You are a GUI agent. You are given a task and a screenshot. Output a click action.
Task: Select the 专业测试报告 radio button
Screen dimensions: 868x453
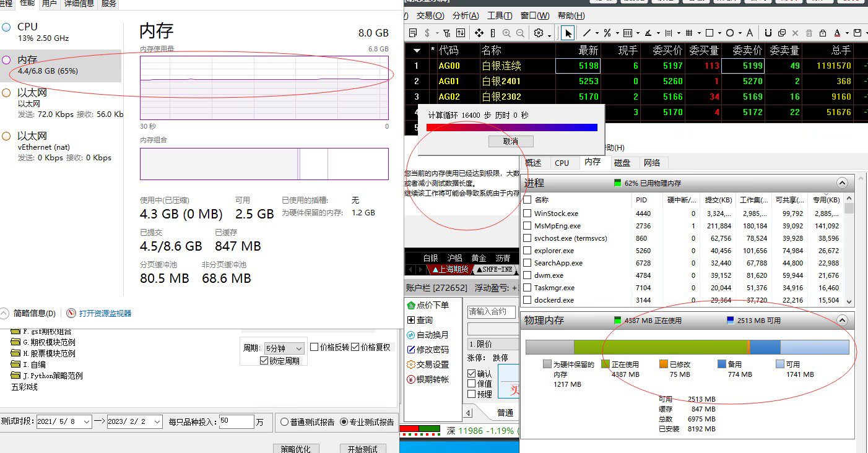click(344, 422)
